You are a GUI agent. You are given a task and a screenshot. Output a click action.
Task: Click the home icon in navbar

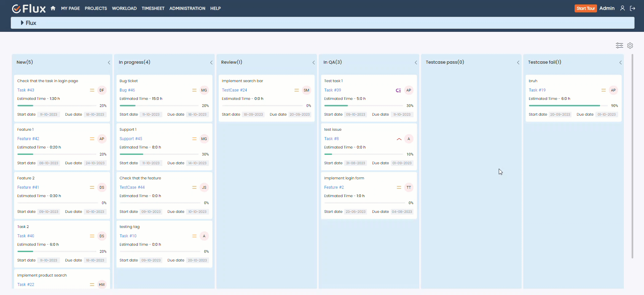pos(53,8)
